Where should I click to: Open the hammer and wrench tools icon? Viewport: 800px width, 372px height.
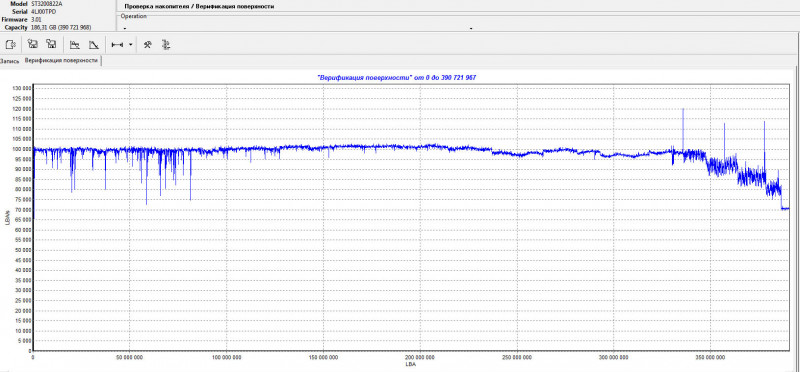147,44
